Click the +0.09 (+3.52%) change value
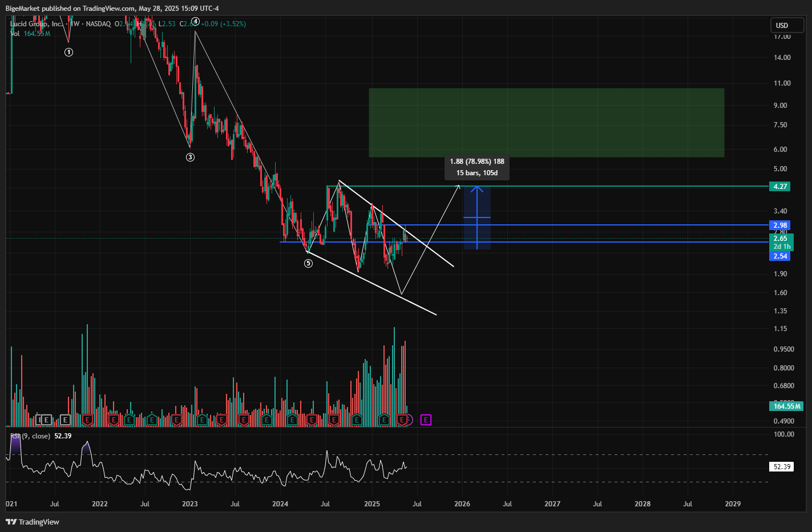Viewport: 812px width, 532px height. pyautogui.click(x=224, y=24)
